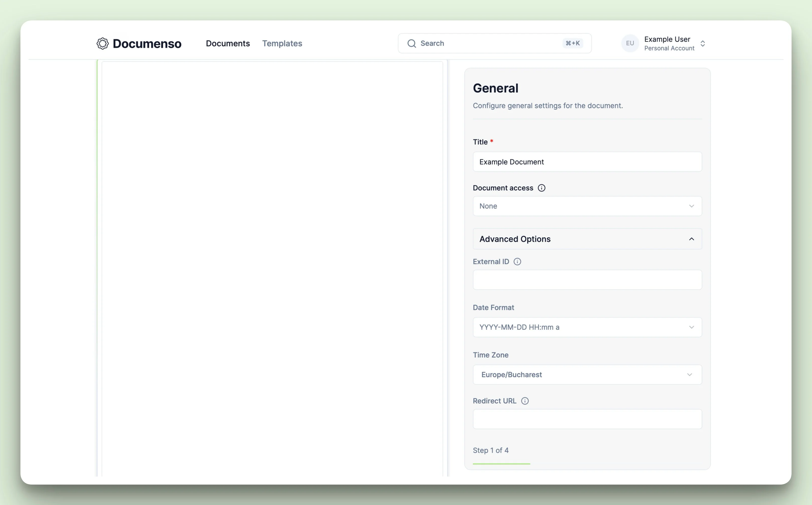This screenshot has width=812, height=505.
Task: Open the Document access dropdown
Action: point(587,206)
